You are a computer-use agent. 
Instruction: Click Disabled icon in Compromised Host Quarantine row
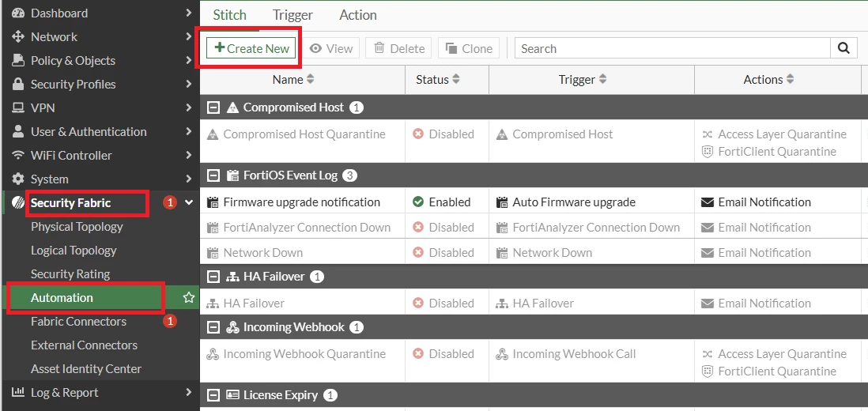coord(418,134)
